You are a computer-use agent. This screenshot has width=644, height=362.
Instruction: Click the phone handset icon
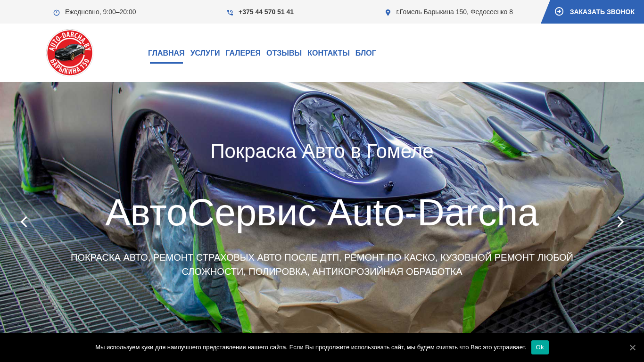point(230,13)
